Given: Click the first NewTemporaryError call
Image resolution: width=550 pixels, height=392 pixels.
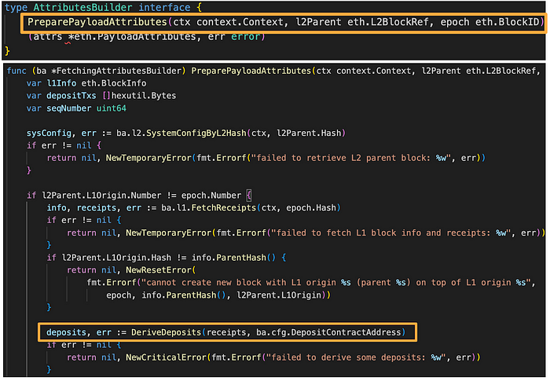Looking at the screenshot, I should [x=148, y=158].
